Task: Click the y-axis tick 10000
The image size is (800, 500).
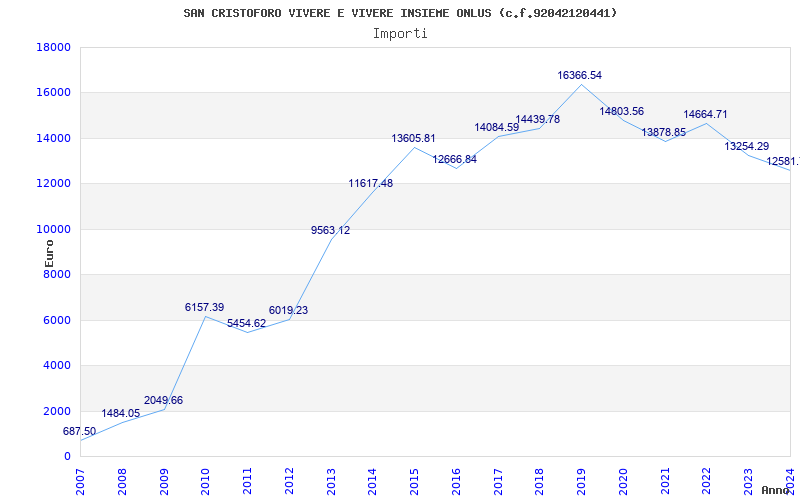Action: click(x=54, y=230)
